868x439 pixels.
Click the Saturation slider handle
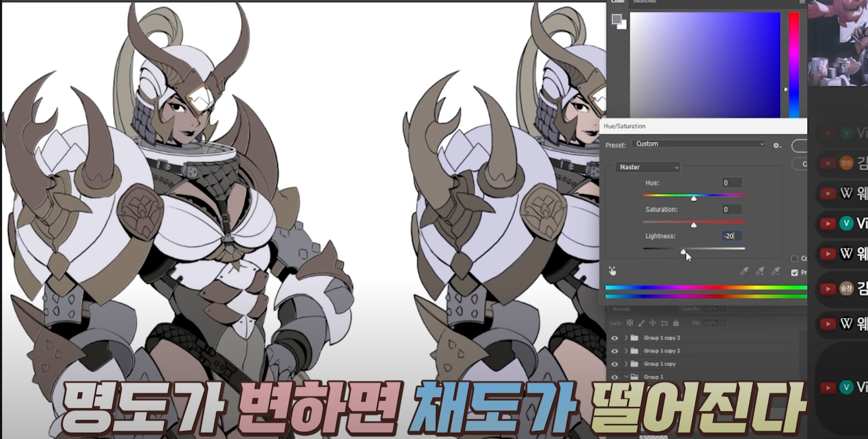coord(694,225)
